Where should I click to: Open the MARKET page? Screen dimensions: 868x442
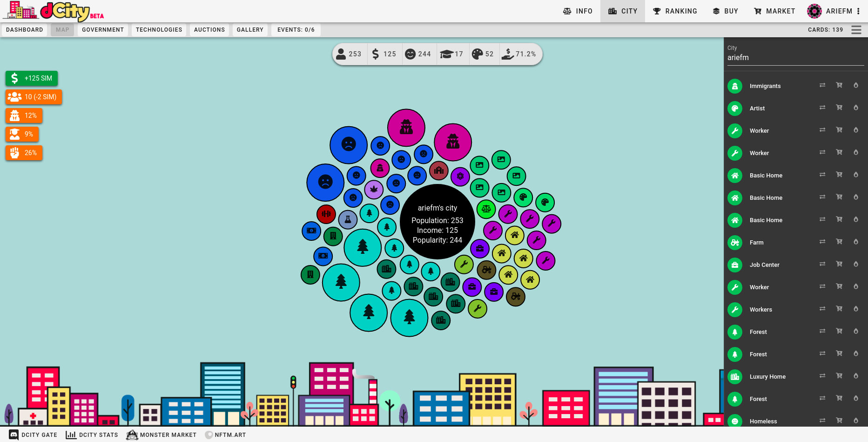coord(774,11)
